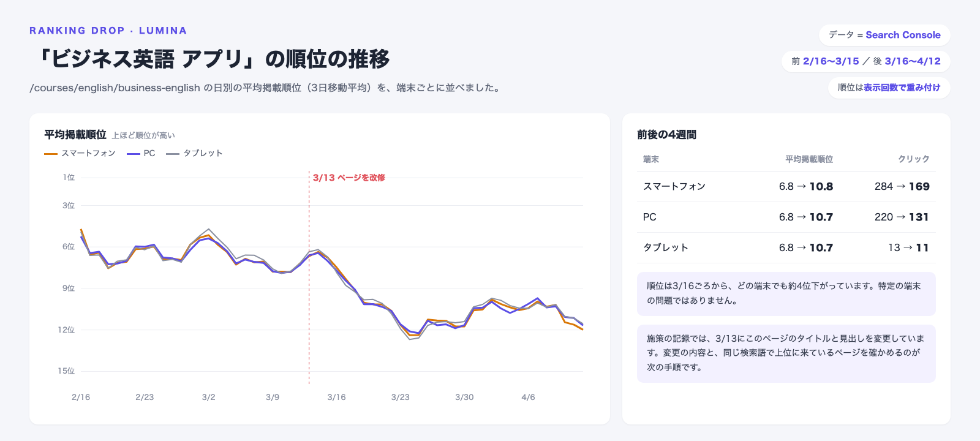
Task: Click the purple PC legend line swatch
Action: tap(134, 154)
